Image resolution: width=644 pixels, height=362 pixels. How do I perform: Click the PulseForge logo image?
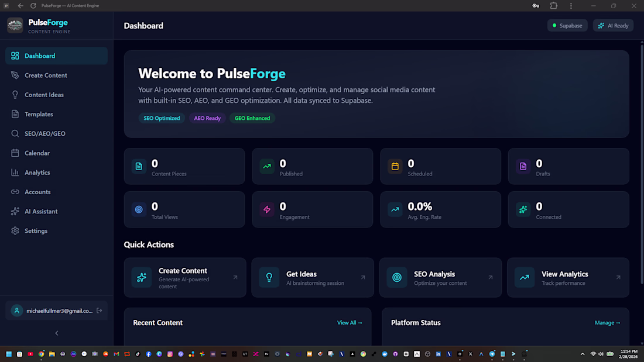(x=15, y=26)
